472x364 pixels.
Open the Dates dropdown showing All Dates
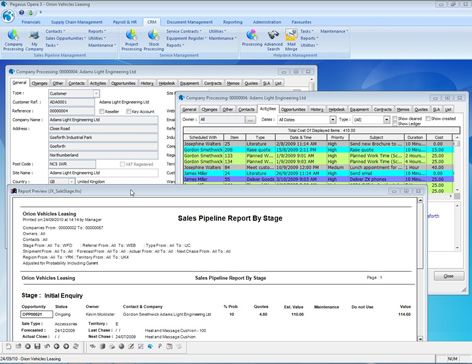point(333,120)
